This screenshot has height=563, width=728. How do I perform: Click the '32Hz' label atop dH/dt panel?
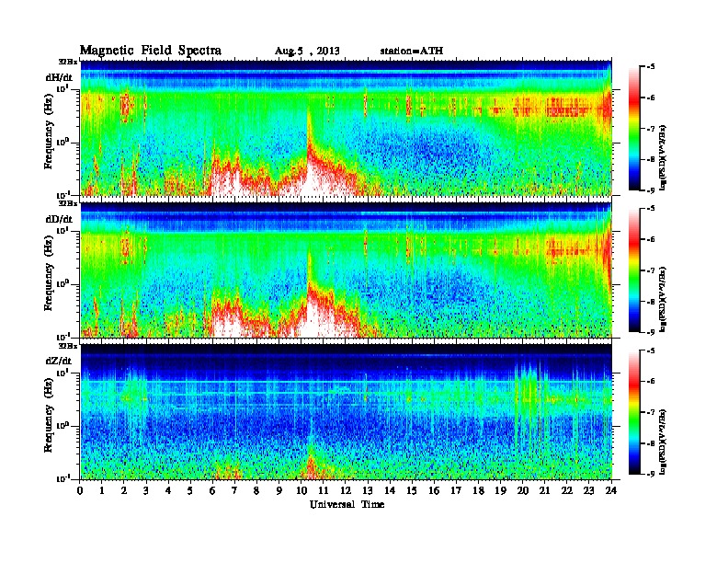tap(68, 62)
